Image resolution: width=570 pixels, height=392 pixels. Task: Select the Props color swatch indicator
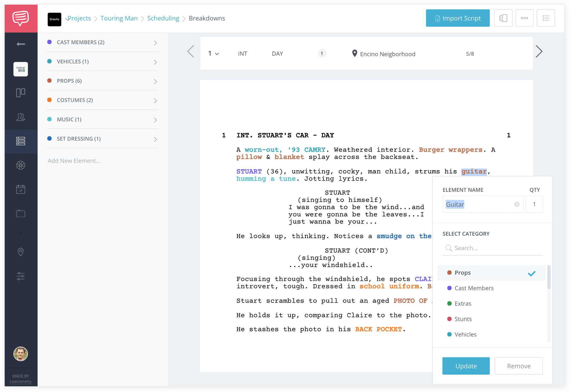(450, 272)
